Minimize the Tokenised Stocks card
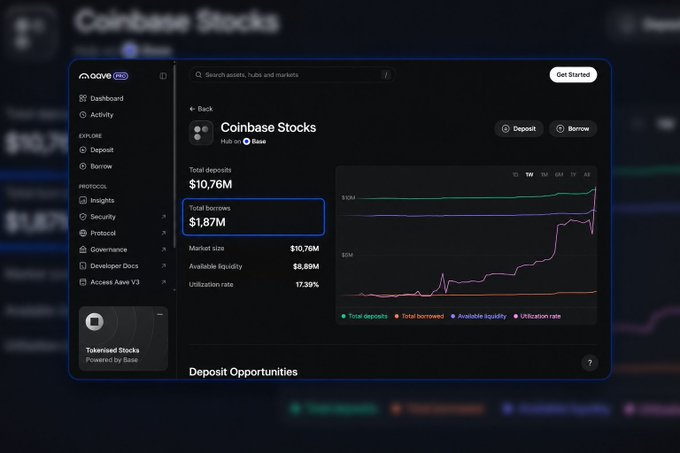The width and height of the screenshot is (680, 453). 160,314
